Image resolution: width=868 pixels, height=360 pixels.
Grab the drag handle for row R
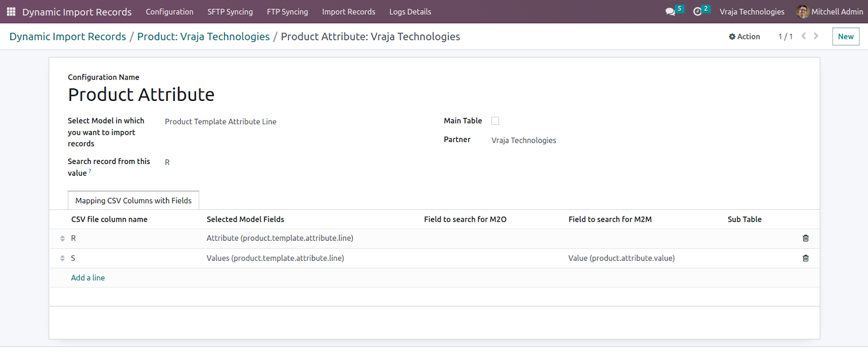tap(62, 239)
